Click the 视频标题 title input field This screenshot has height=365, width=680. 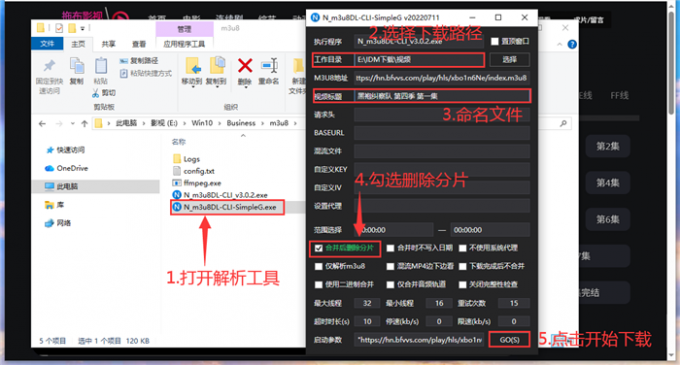click(441, 96)
